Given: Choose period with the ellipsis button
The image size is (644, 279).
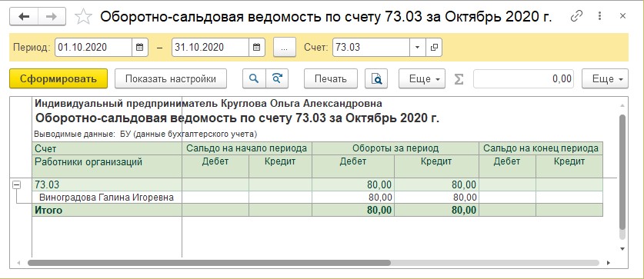Looking at the screenshot, I should [x=285, y=47].
